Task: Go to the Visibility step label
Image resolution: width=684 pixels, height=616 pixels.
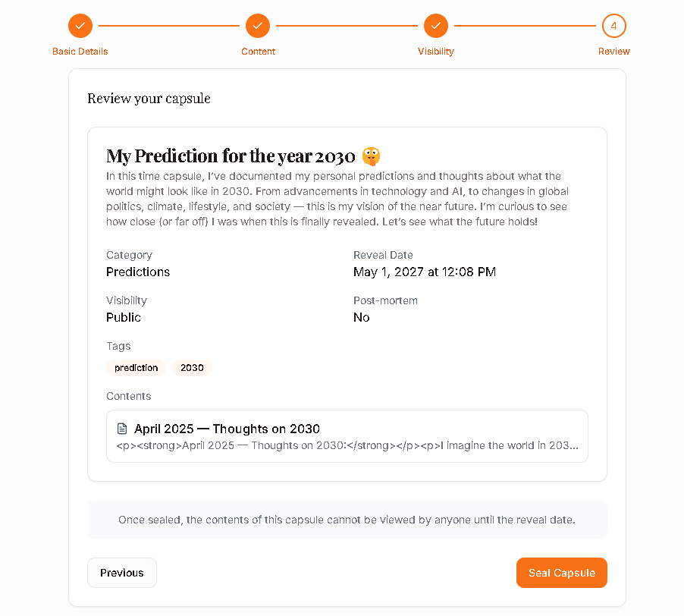Action: pos(436,52)
